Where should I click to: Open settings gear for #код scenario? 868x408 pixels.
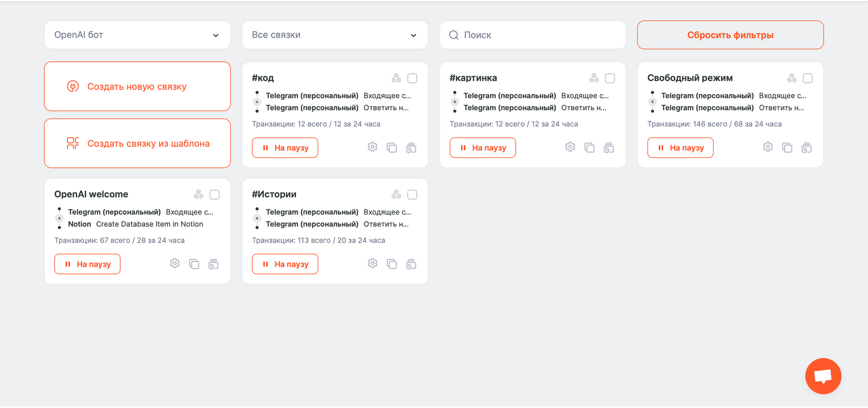372,147
